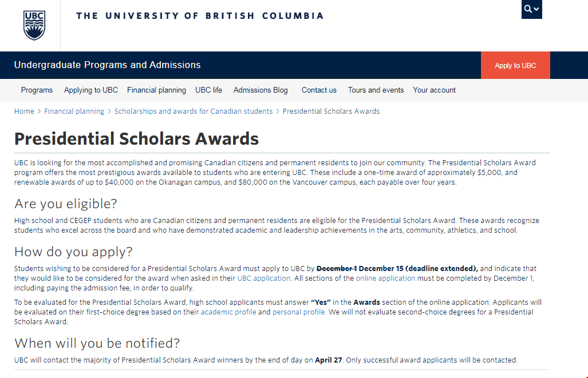Click The University of British Columbia wordmark

(x=200, y=16)
